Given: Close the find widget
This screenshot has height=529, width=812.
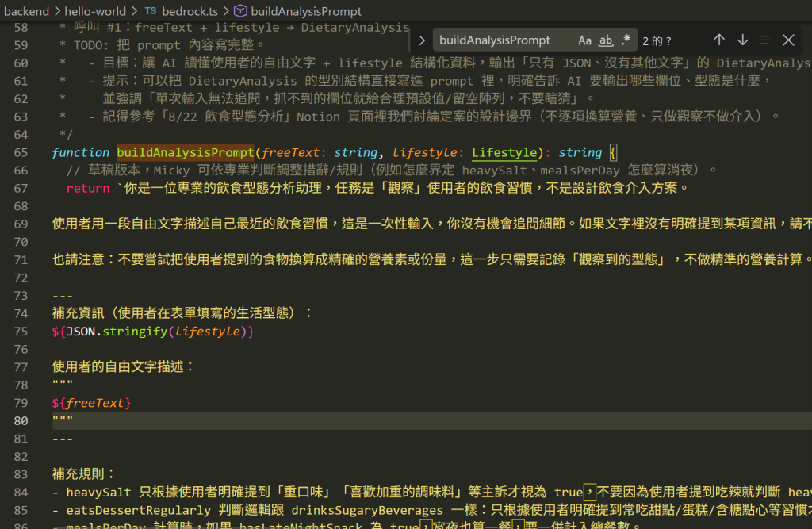Looking at the screenshot, I should pos(788,40).
